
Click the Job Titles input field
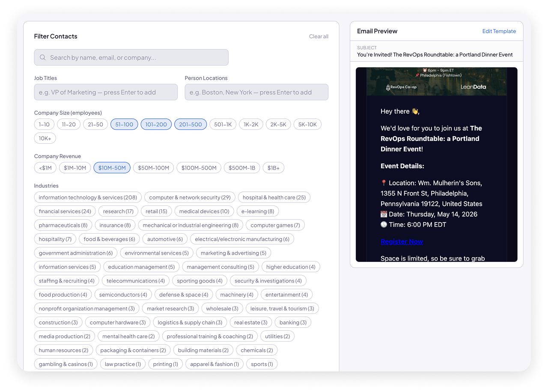[x=106, y=92]
